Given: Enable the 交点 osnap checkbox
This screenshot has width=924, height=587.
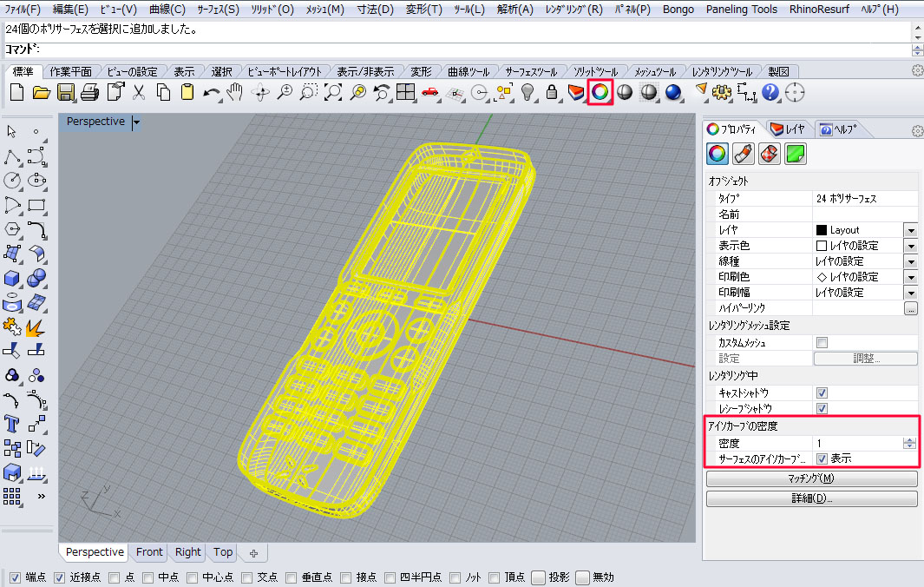Looking at the screenshot, I should pyautogui.click(x=247, y=577).
